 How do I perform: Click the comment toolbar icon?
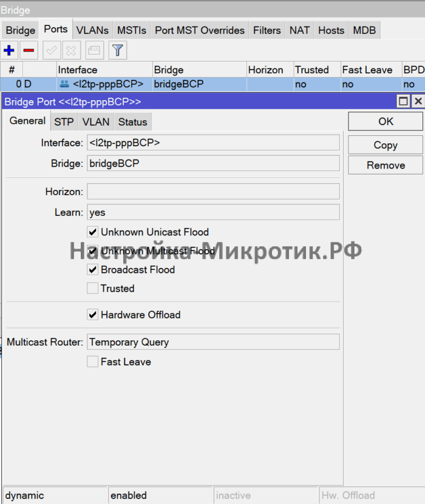94,50
